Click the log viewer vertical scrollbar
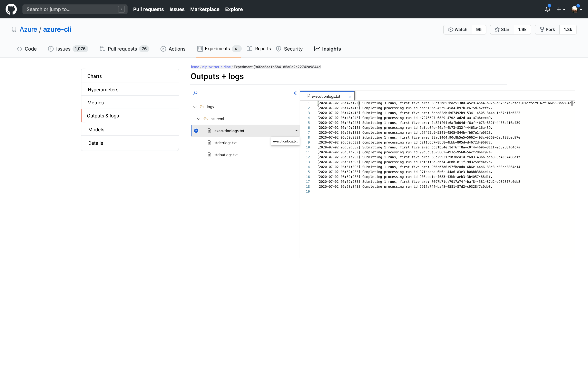This screenshot has height=367, width=588. (x=572, y=103)
